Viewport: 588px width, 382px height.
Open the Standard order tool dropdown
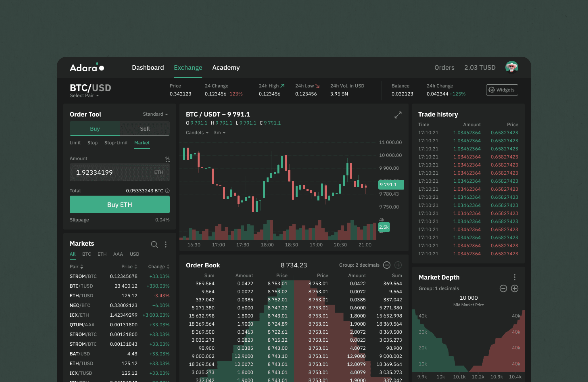tap(155, 114)
